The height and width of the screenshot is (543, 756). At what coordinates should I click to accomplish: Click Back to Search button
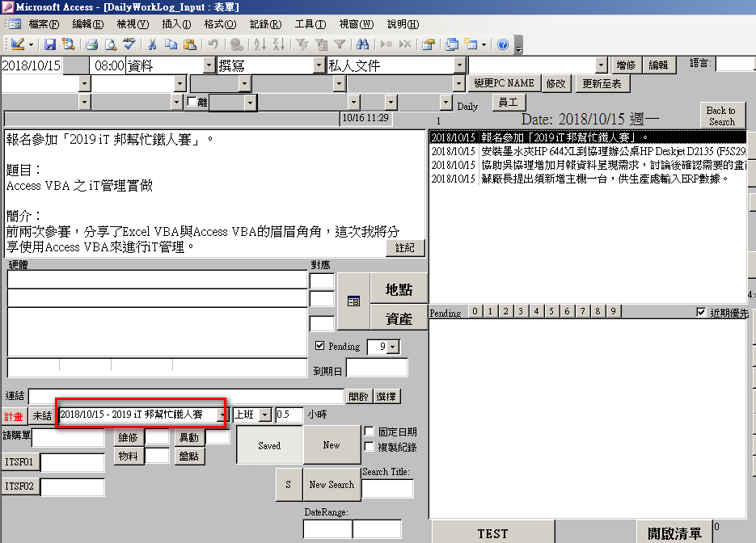pos(722,116)
